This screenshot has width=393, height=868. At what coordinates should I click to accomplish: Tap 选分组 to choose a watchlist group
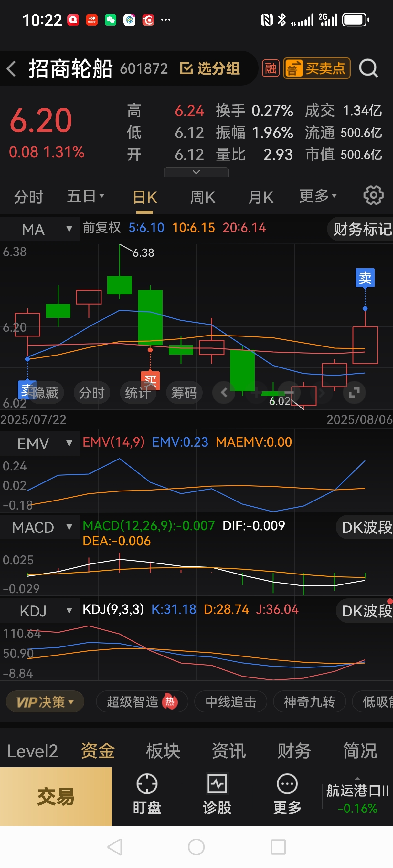click(x=210, y=68)
